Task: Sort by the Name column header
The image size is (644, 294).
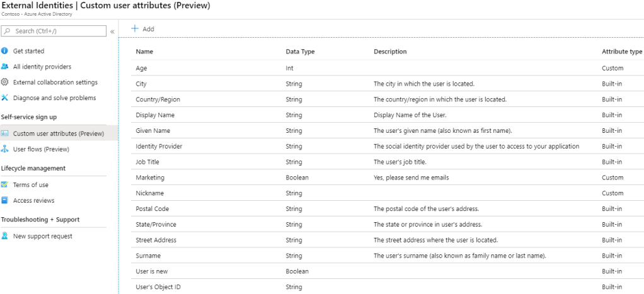Action: coord(144,52)
